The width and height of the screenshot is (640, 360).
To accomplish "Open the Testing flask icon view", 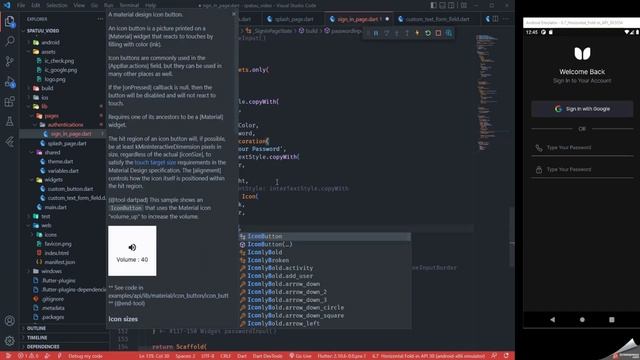I will click(10, 121).
